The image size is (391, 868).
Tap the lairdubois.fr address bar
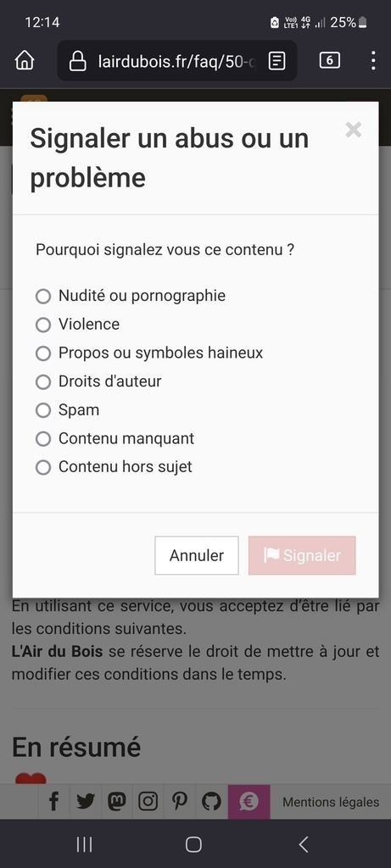176,61
